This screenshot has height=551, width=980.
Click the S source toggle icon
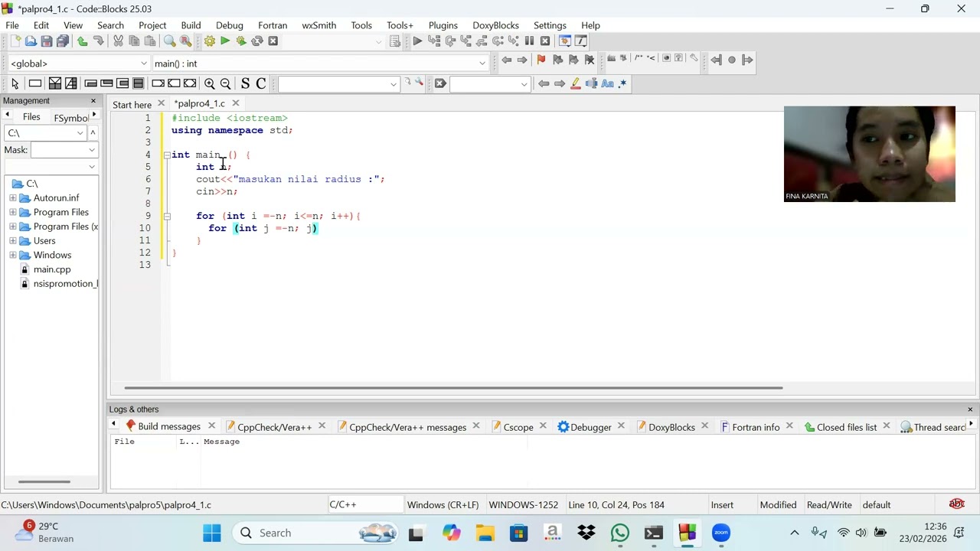(x=245, y=83)
